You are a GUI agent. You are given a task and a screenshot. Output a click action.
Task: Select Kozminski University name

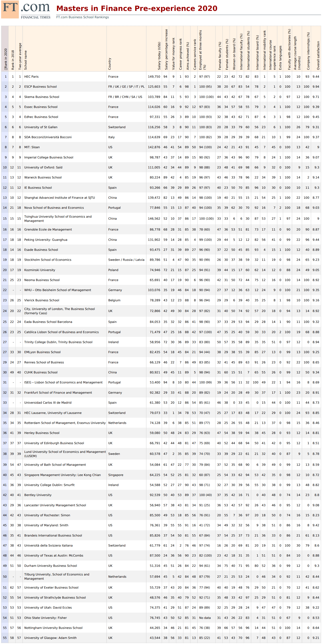click(x=40, y=270)
